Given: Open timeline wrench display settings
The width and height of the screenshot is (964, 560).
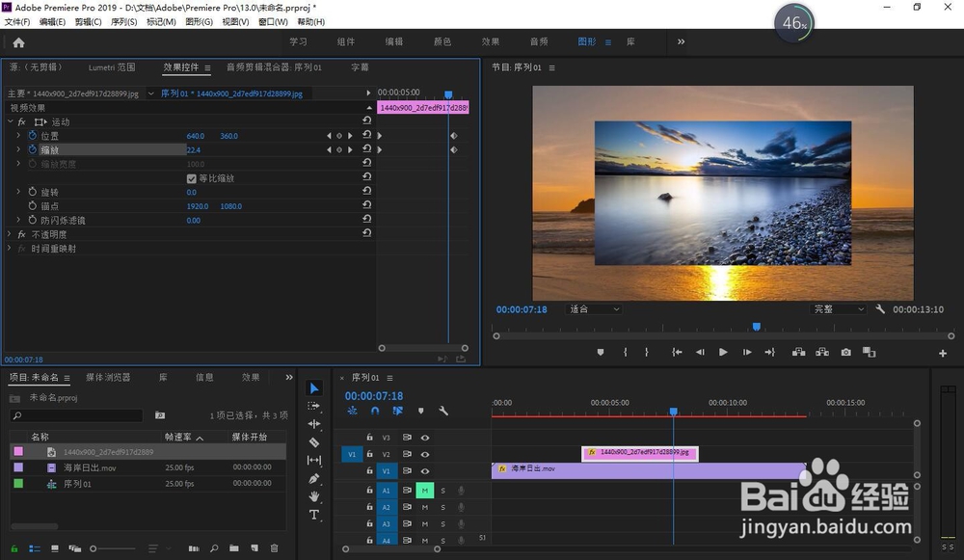Looking at the screenshot, I should [443, 411].
